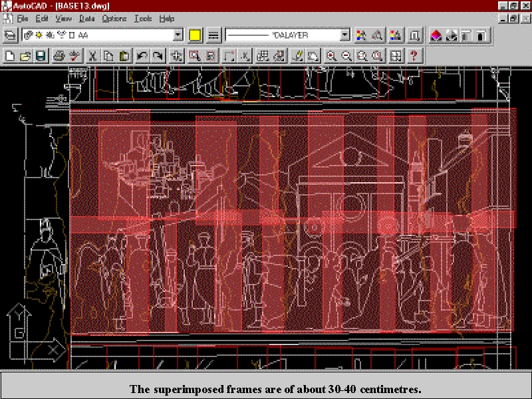The image size is (532, 399).
Task: Toggle layer AA on/off icon in layer control
Action: [x=29, y=35]
